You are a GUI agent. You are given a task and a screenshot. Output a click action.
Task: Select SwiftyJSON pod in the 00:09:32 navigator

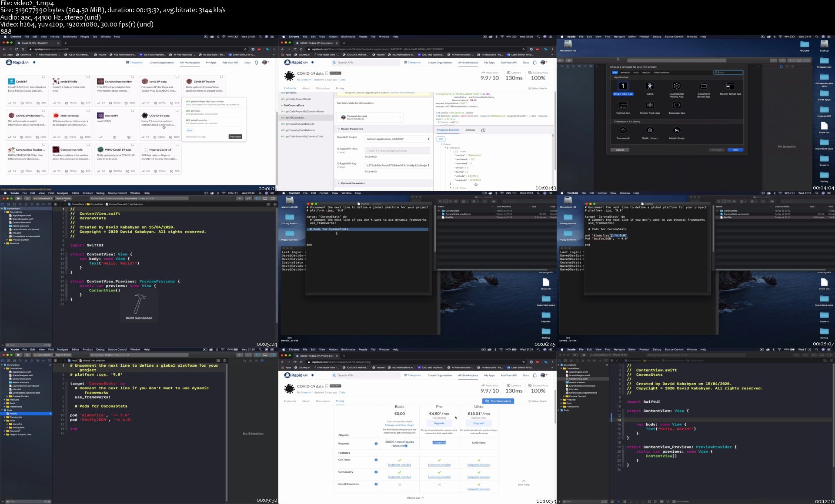pos(18,428)
